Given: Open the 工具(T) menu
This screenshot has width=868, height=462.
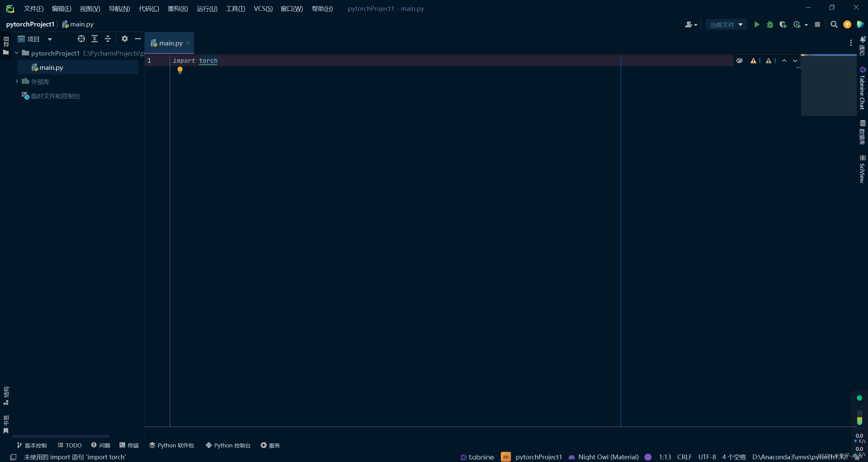Looking at the screenshot, I should click(x=235, y=8).
